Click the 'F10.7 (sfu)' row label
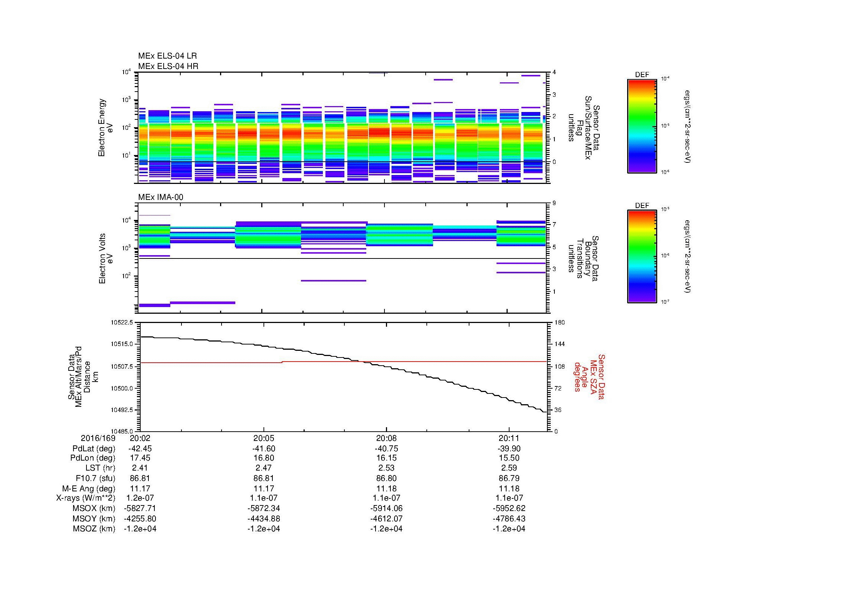Image resolution: width=868 pixels, height=613 pixels. [x=95, y=478]
